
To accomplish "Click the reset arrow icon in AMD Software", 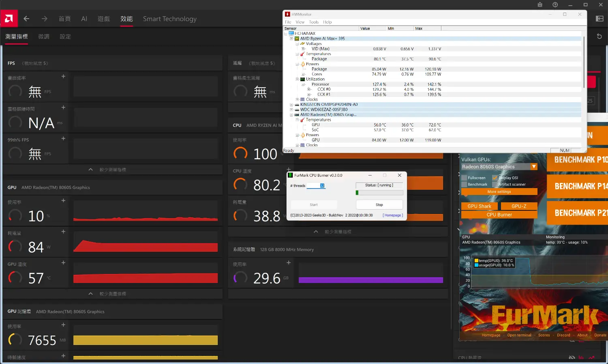I will coord(599,36).
